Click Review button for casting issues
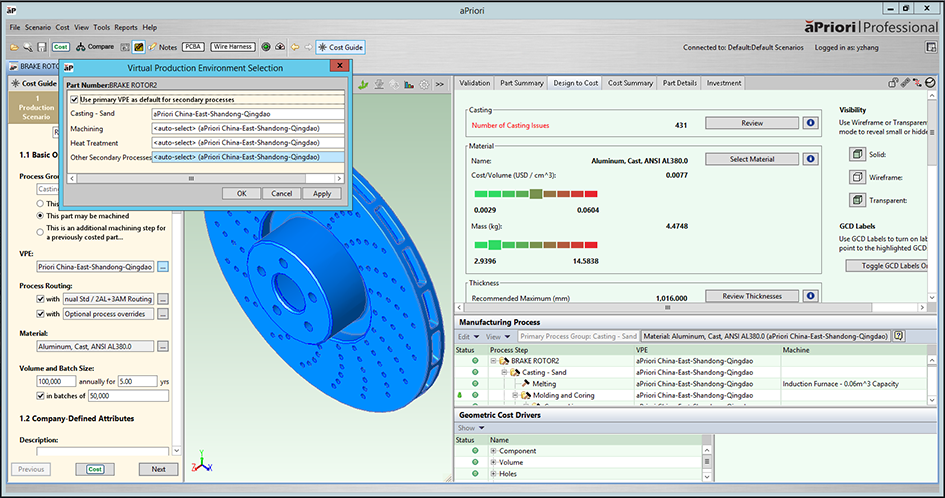Screen dimensions: 945x498 coord(752,123)
